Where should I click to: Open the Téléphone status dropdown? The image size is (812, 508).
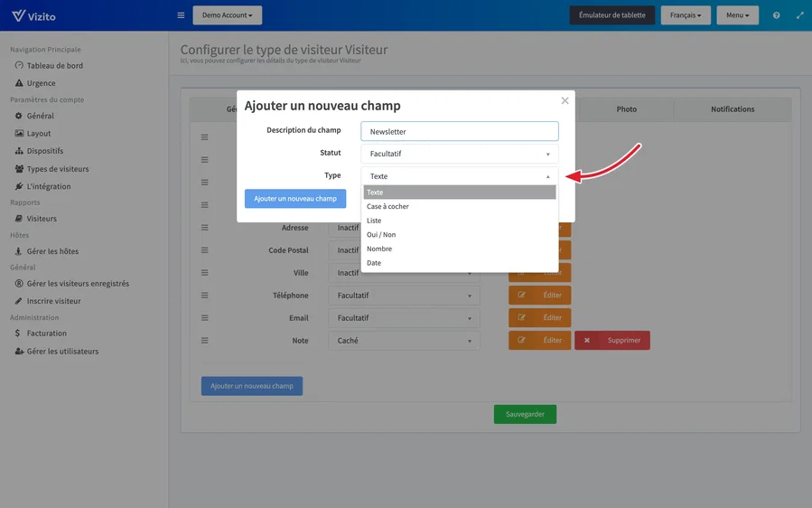(x=404, y=296)
